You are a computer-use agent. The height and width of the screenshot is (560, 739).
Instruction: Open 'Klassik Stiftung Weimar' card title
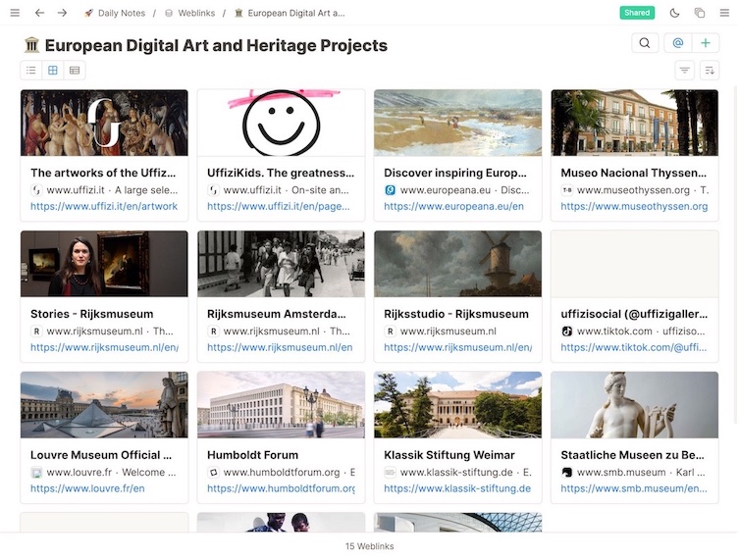449,455
